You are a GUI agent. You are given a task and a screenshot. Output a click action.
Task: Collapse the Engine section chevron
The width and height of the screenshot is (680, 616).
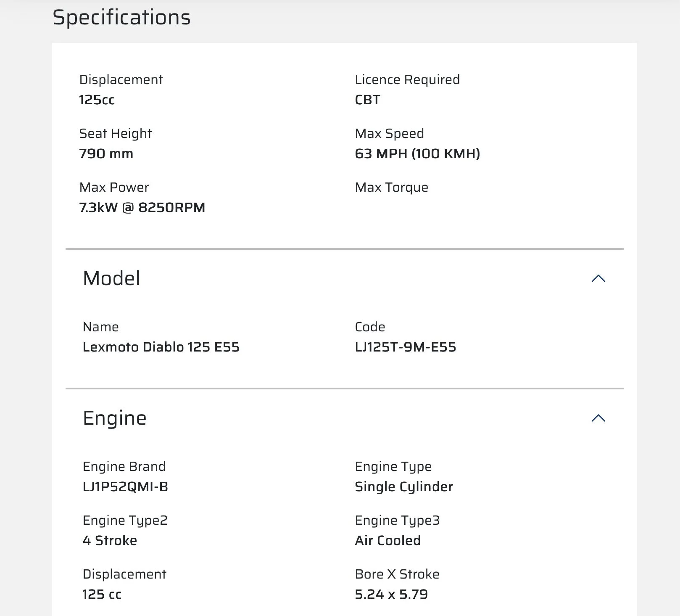tap(598, 418)
